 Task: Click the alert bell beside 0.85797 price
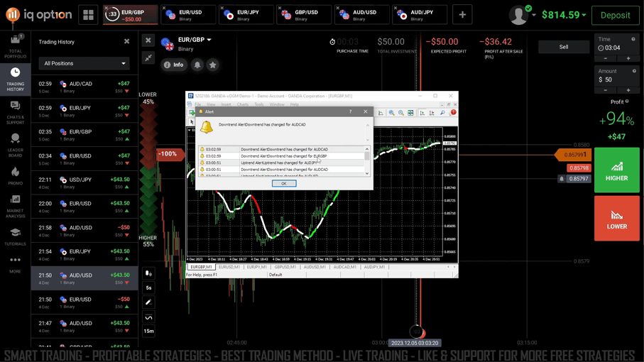(562, 179)
